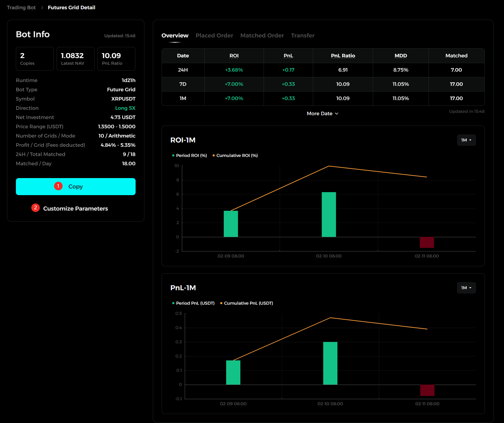The width and height of the screenshot is (504, 423).
Task: Click the 1.0832 Latest NAV card
Action: pos(76,59)
